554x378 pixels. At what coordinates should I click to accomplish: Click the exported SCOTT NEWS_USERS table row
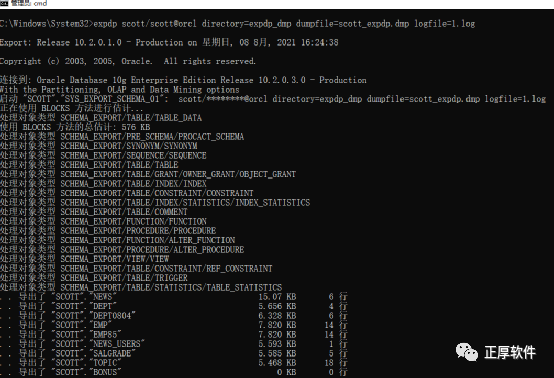(174, 344)
